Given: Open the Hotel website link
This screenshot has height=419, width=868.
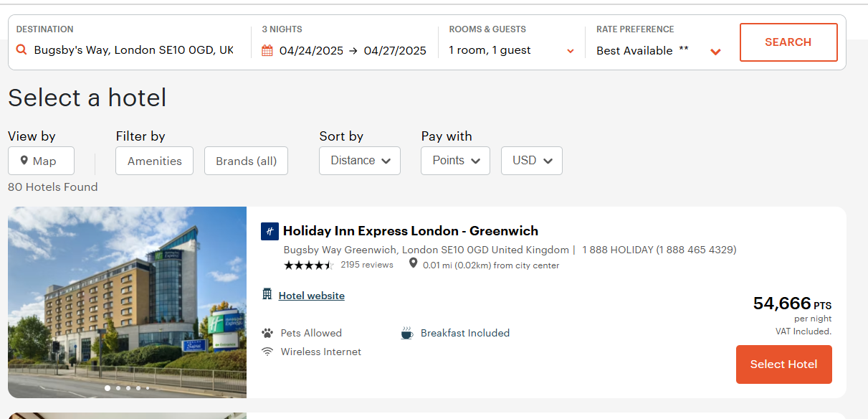Looking at the screenshot, I should point(311,296).
